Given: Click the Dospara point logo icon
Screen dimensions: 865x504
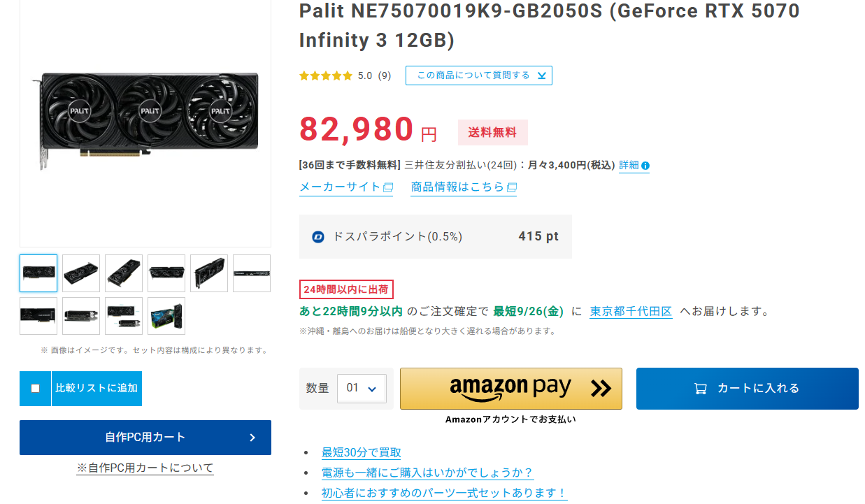Looking at the screenshot, I should click(318, 237).
